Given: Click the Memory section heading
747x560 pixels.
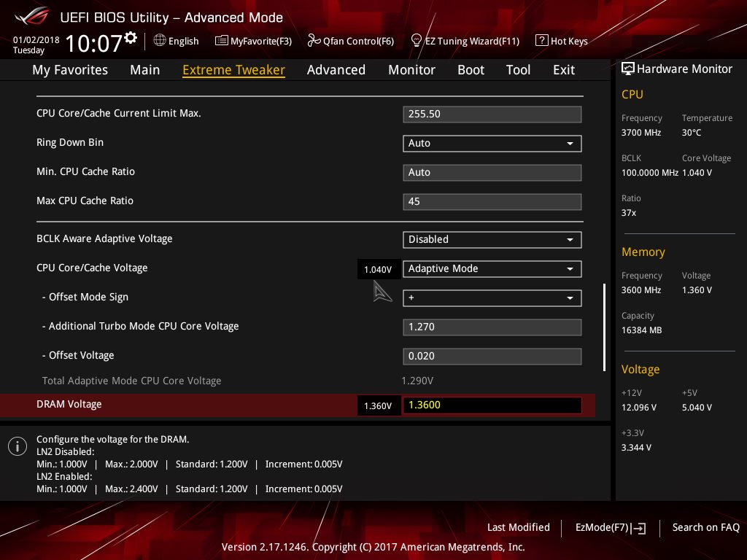Looking at the screenshot, I should [643, 252].
